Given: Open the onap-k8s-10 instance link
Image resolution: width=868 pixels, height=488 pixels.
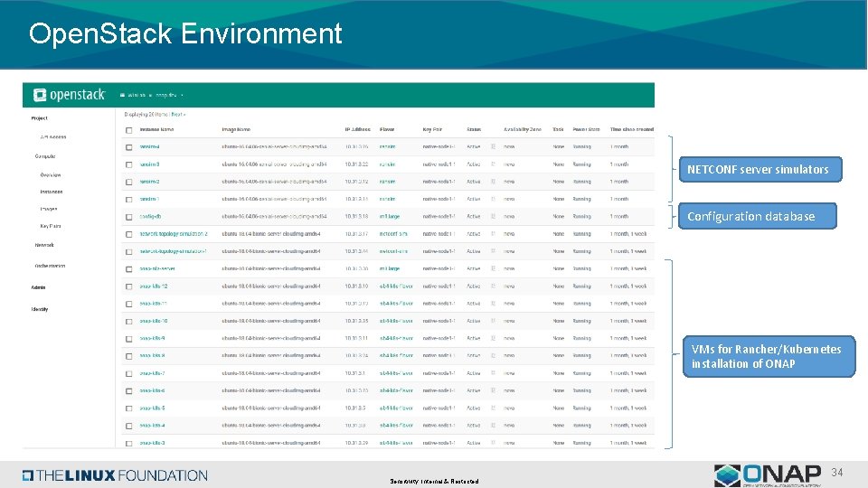Looking at the screenshot, I should (154, 321).
